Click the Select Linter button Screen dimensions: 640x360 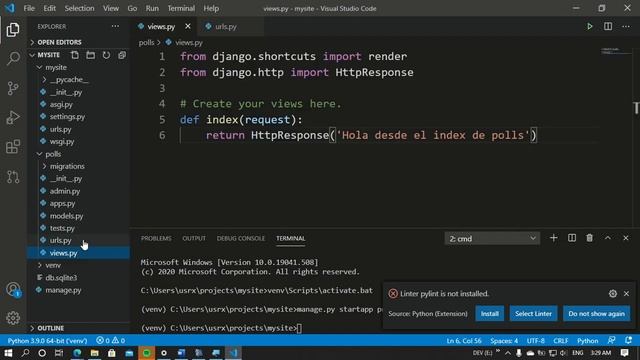(533, 313)
